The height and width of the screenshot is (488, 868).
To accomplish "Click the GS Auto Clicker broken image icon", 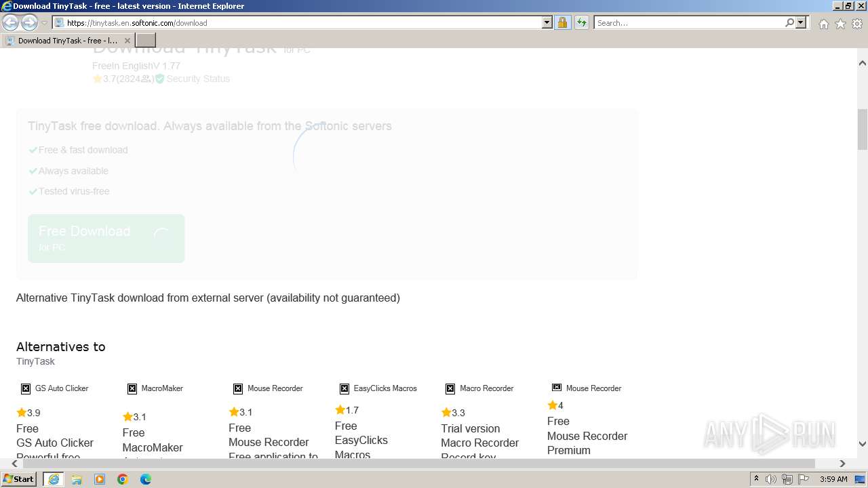I will click(x=26, y=388).
